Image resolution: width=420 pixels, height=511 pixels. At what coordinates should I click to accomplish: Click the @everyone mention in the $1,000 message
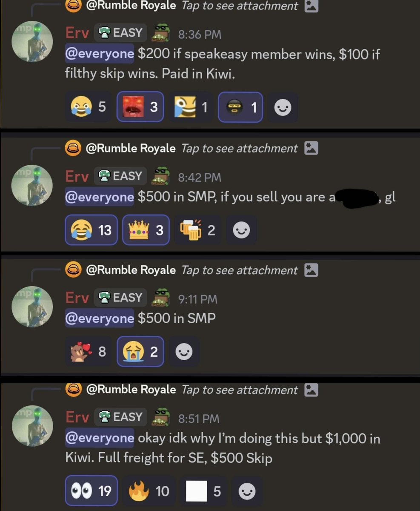pyautogui.click(x=100, y=438)
